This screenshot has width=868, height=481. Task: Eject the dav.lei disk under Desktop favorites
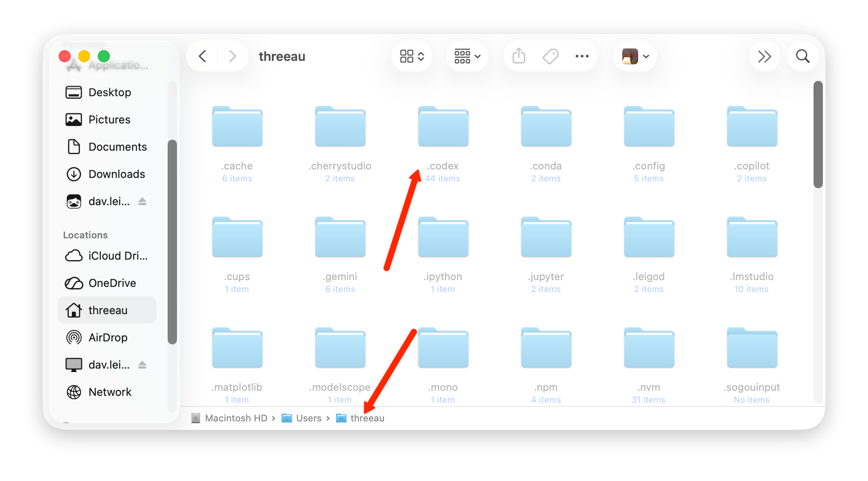tap(142, 201)
